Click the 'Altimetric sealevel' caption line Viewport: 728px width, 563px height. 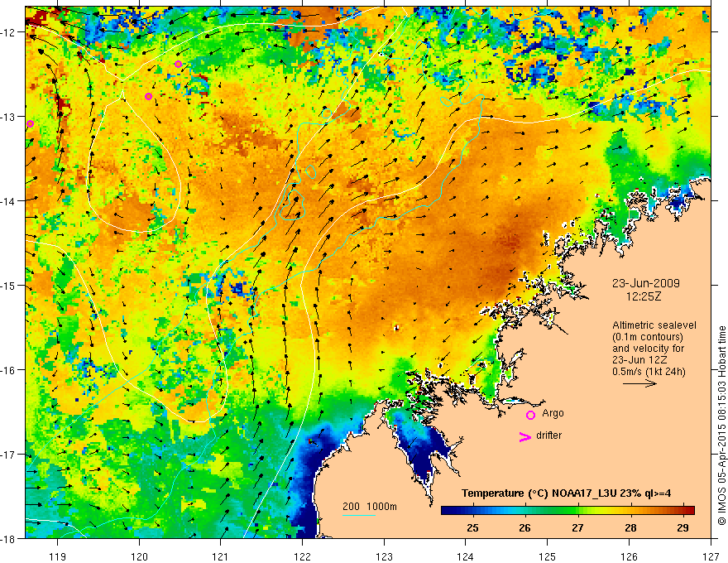654,325
